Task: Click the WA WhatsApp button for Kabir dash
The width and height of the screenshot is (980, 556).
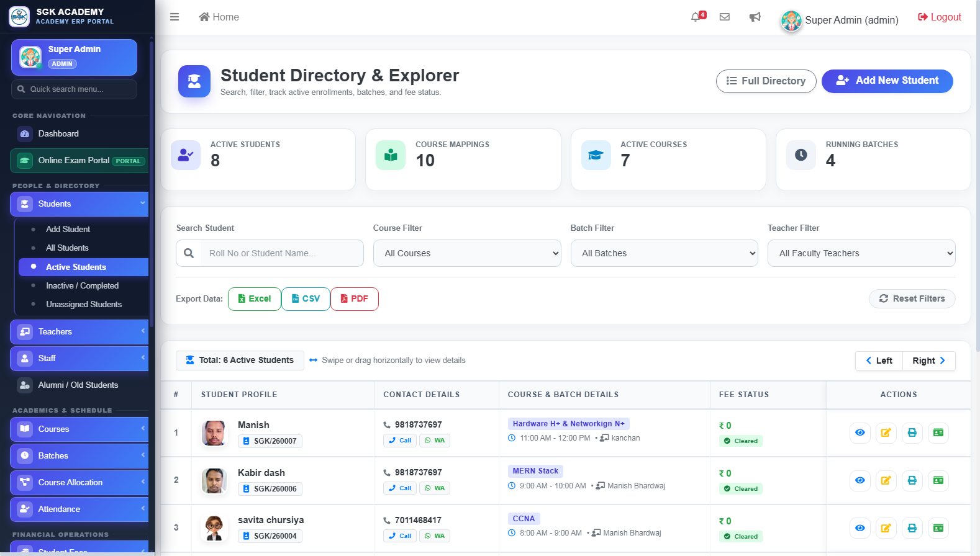Action: [x=435, y=488]
